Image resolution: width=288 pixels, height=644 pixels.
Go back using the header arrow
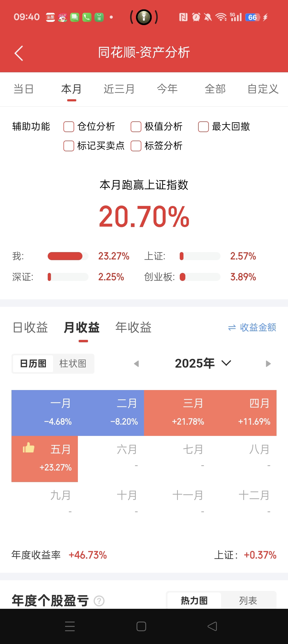[19, 53]
